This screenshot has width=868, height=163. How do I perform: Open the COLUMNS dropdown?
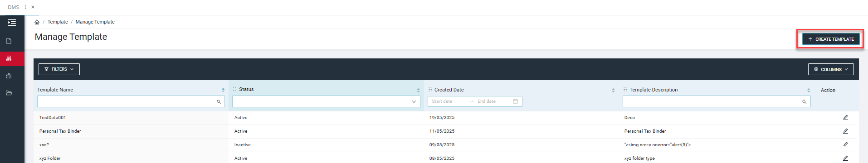pos(831,69)
